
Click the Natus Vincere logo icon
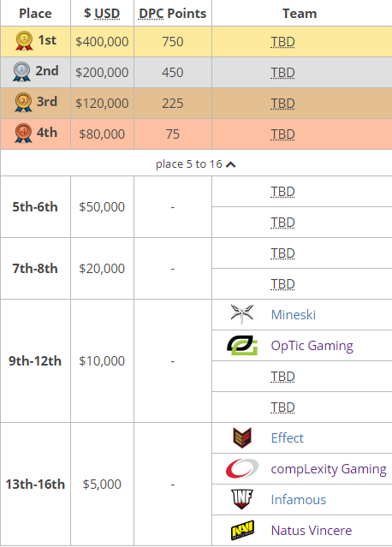[242, 530]
